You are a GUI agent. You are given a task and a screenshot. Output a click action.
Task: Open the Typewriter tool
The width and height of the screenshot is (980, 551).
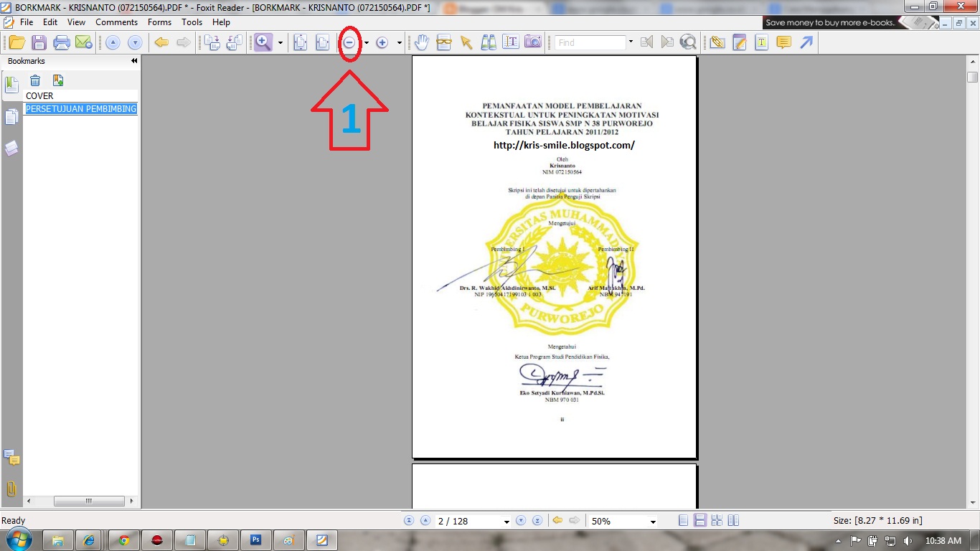click(x=761, y=42)
